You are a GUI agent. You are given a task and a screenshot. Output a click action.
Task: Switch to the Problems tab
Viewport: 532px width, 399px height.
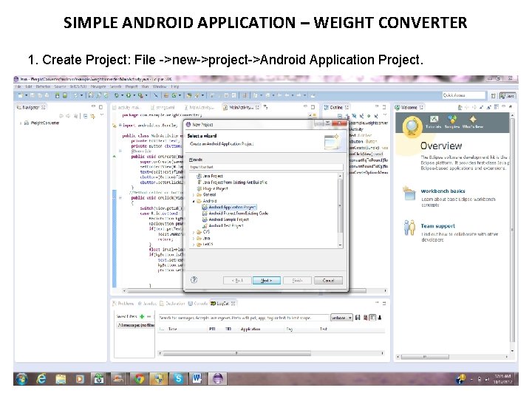pyautogui.click(x=123, y=304)
